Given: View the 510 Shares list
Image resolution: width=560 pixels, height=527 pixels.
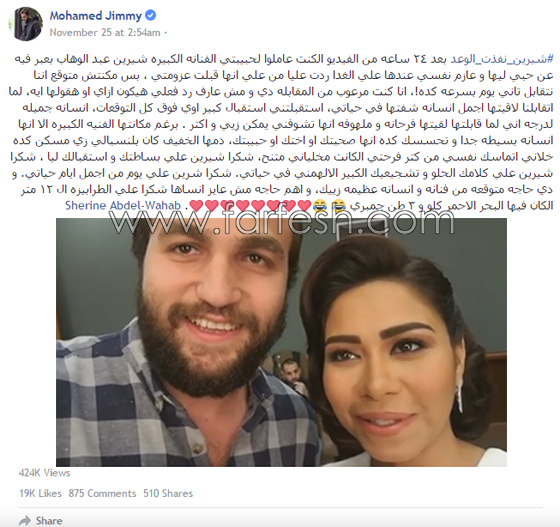Looking at the screenshot, I should point(168,493).
